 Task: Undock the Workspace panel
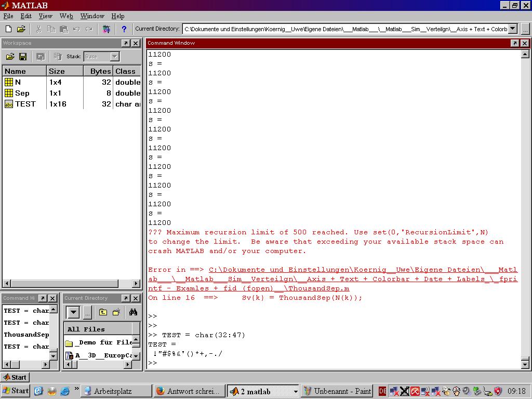(126, 43)
